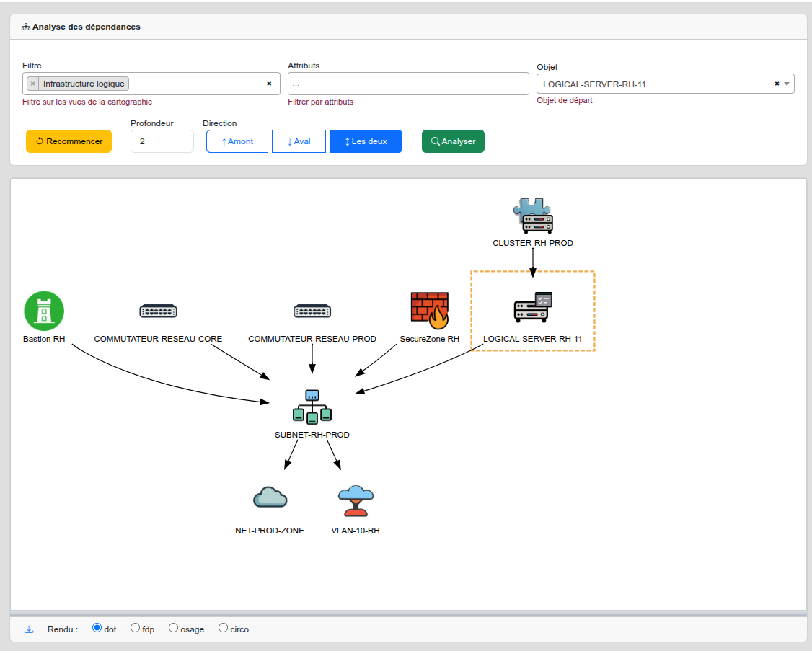Click the VLAN-10-RH node icon

tap(356, 500)
